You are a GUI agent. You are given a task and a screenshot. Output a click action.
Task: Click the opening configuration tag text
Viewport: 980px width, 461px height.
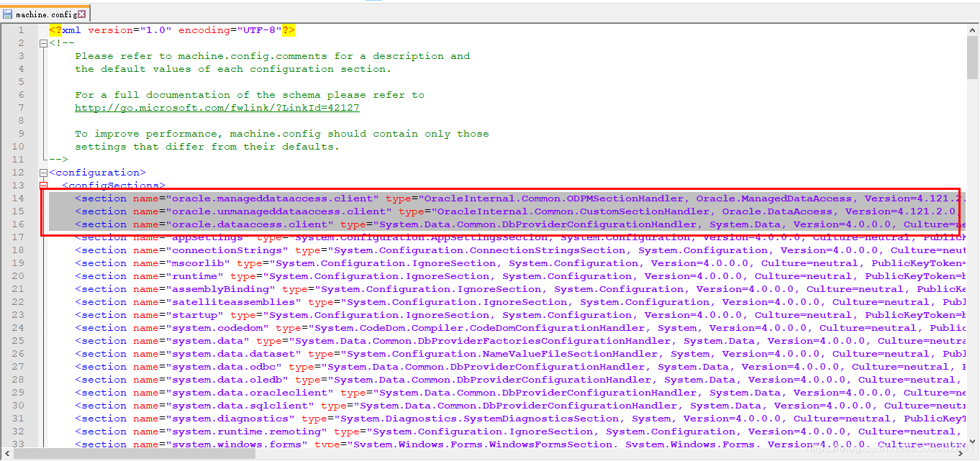97,173
